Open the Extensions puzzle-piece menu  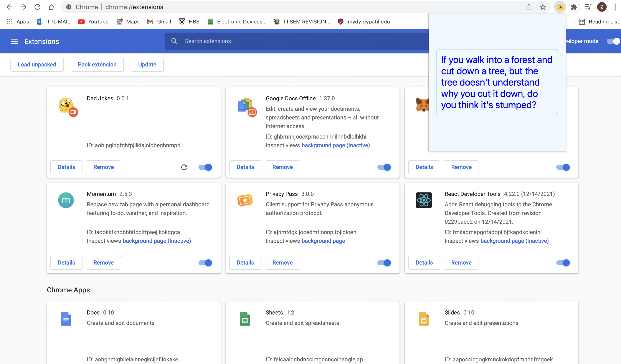point(574,7)
